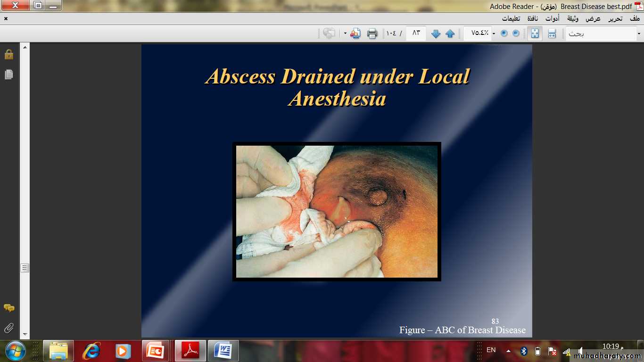Toggle the fit to width scrolling view

click(552, 33)
